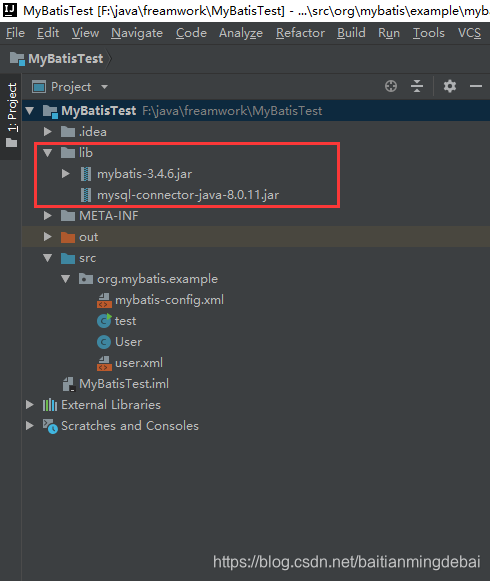
Task: Open the Run menu
Action: pyautogui.click(x=389, y=33)
